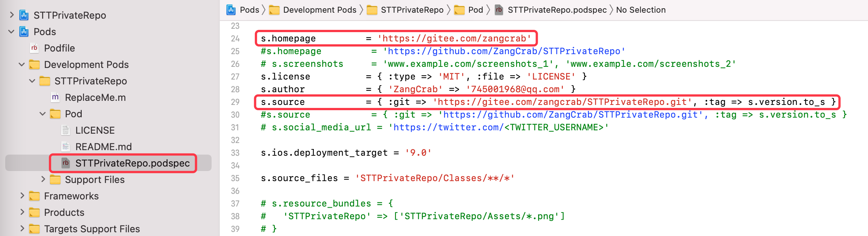The height and width of the screenshot is (236, 868).
Task: Click the '9.0' deployment target value
Action: (x=418, y=153)
